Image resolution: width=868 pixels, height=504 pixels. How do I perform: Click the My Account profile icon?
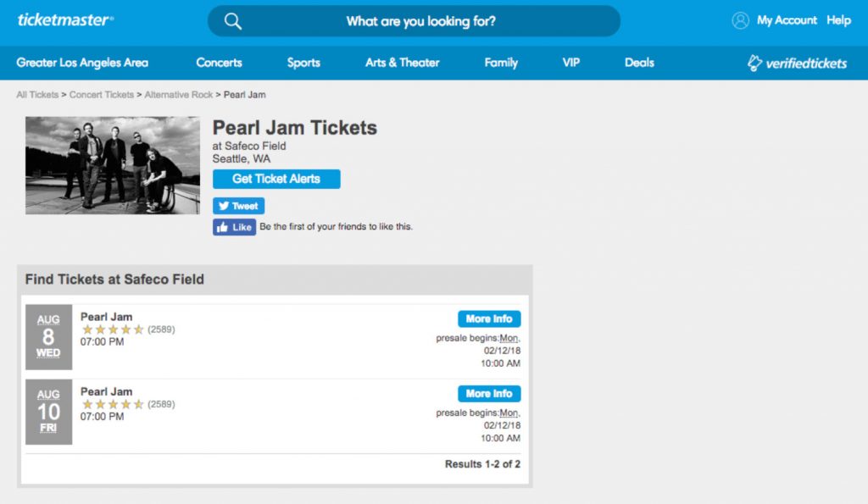click(741, 20)
